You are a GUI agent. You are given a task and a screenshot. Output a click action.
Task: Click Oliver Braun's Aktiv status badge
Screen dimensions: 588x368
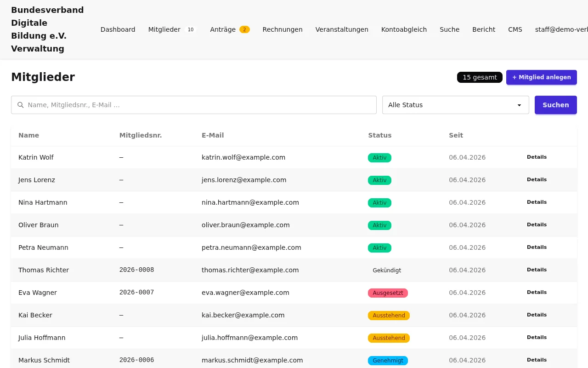[379, 225]
